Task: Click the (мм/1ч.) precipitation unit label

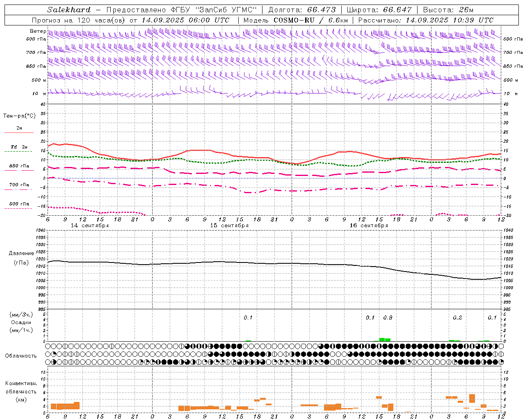Action: [x=21, y=330]
